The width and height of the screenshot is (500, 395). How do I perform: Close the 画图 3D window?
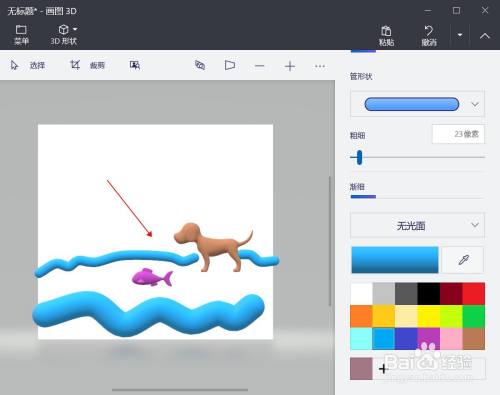point(485,11)
